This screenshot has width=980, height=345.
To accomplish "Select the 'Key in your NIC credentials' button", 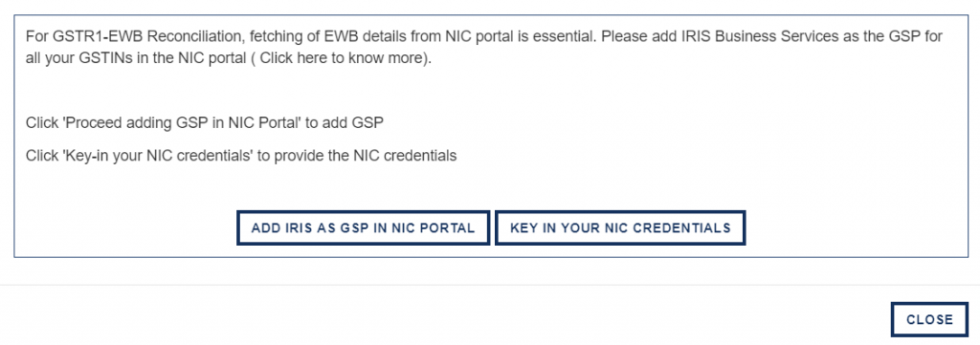I will click(x=620, y=227).
